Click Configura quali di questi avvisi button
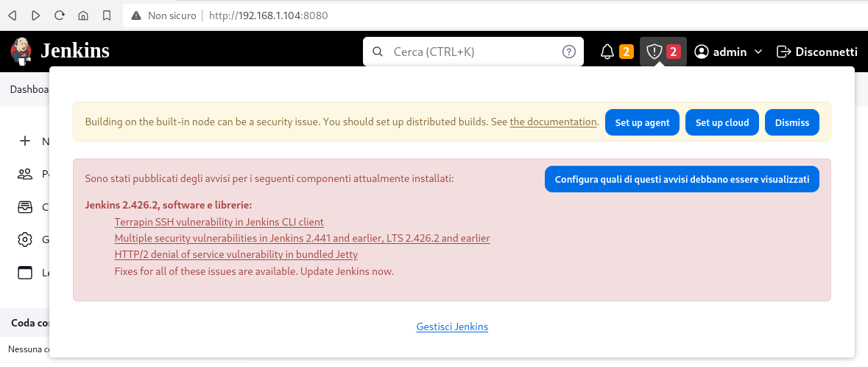 (x=682, y=180)
